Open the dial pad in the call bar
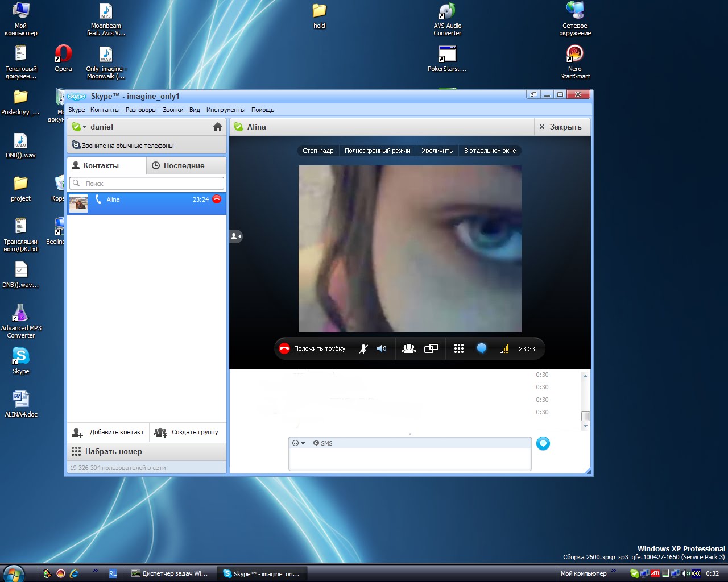Image resolution: width=728 pixels, height=582 pixels. 459,349
